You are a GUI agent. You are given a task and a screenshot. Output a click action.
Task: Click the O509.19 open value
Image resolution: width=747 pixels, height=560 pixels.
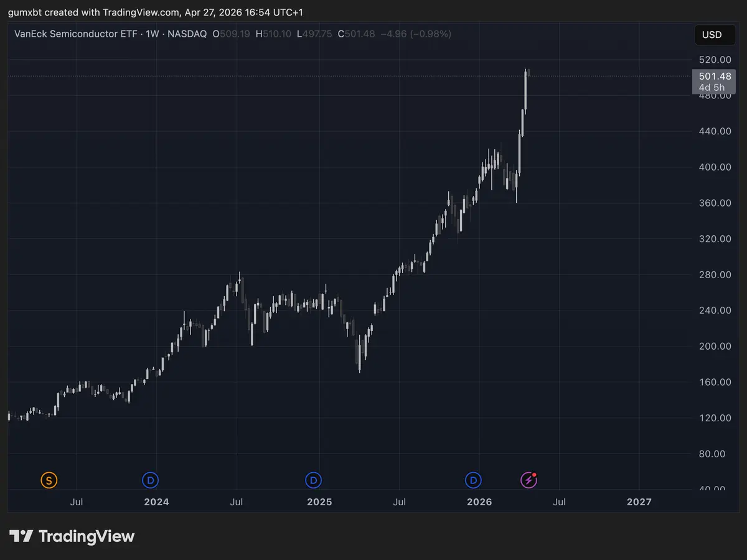(x=232, y=34)
